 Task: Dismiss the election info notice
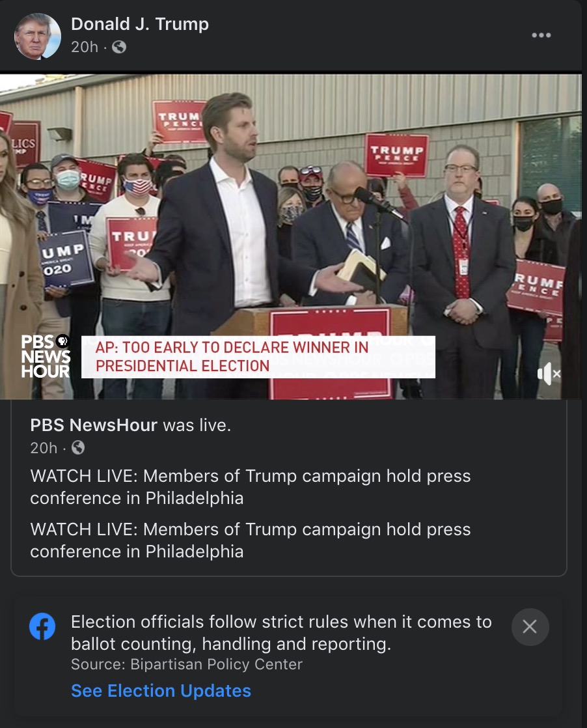[x=530, y=627]
